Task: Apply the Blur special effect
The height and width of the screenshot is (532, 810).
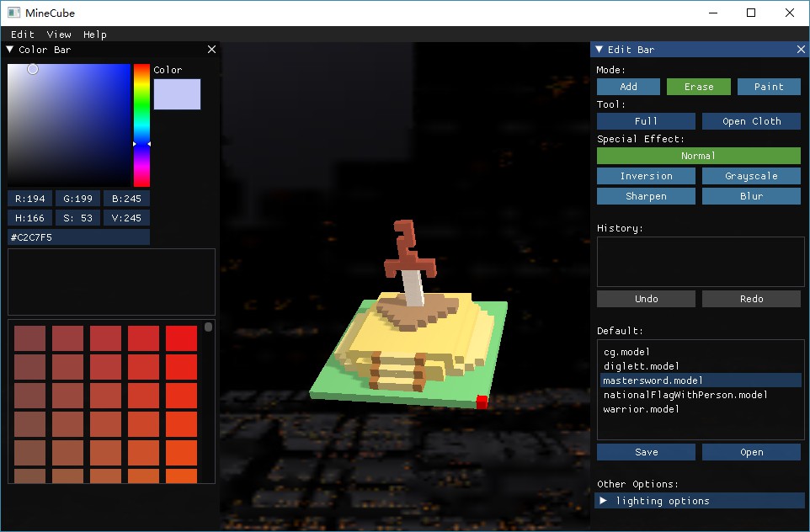Action: click(751, 196)
